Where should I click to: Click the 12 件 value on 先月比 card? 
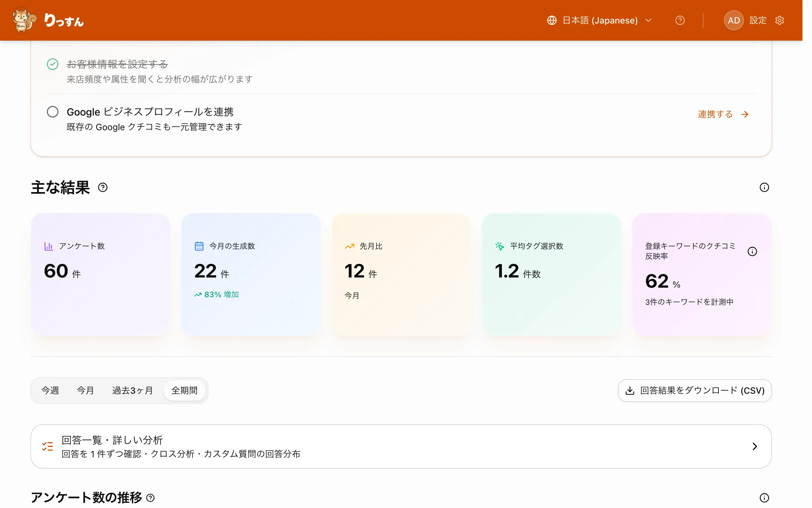(361, 271)
